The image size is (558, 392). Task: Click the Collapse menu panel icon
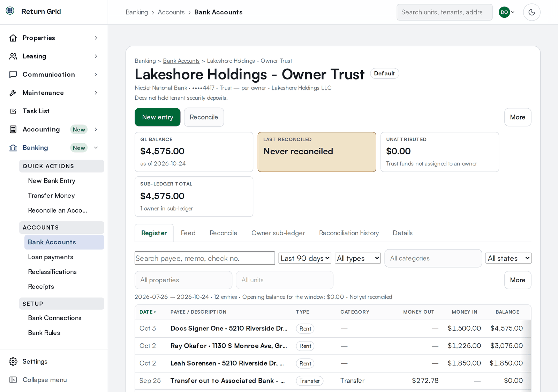[13, 380]
